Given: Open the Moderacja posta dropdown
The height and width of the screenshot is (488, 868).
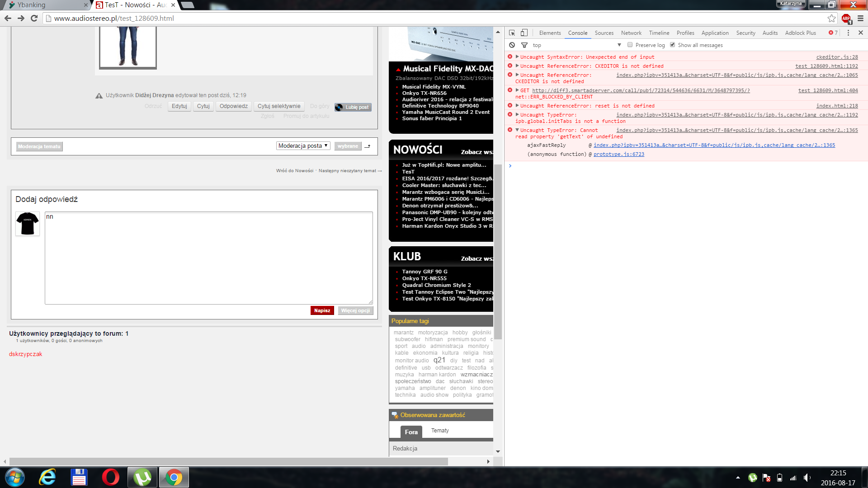Looking at the screenshot, I should click(303, 146).
